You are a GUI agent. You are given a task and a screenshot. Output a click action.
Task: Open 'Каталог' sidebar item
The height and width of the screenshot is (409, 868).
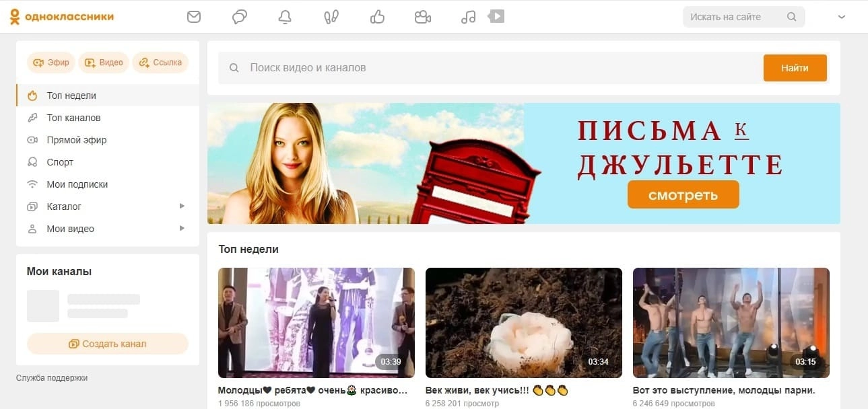(108, 207)
